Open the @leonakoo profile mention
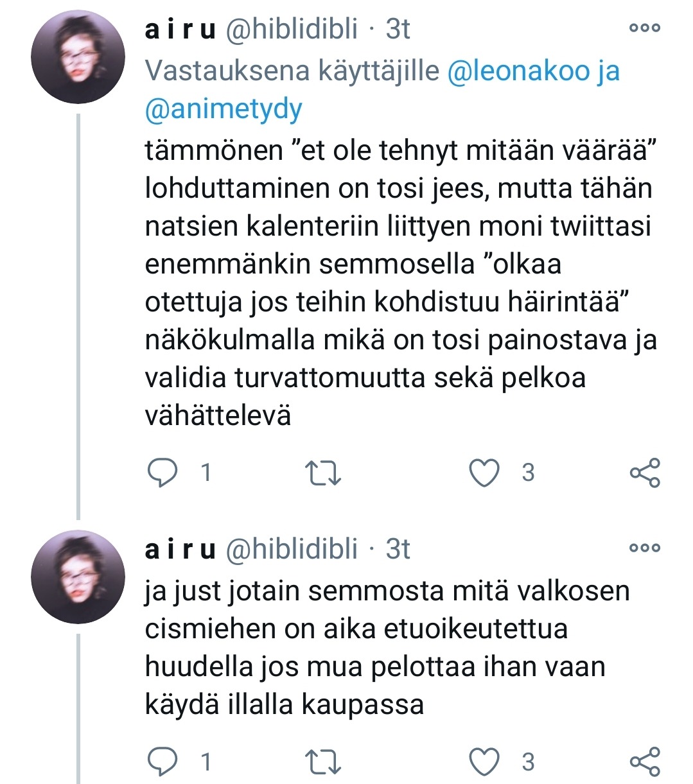The image size is (693, 784). pos(518,71)
